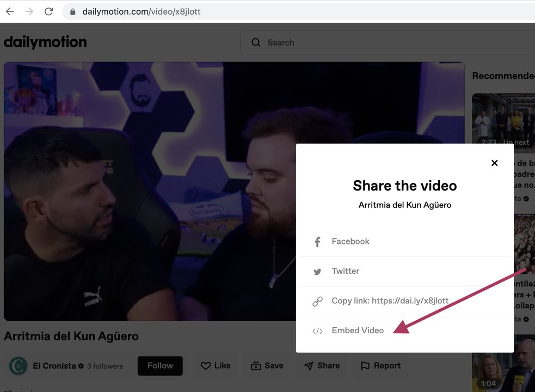The image size is (535, 392).
Task: Select the dailymotion.com URL in address bar
Action: pyautogui.click(x=142, y=11)
